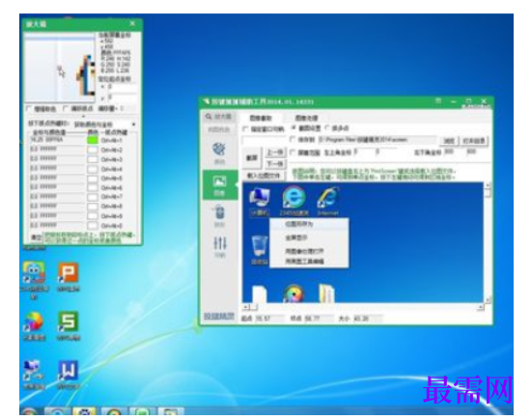The width and height of the screenshot is (531, 420).
Task: Click the green swatch for Ctrl+Alt+1
Action: click(93, 140)
